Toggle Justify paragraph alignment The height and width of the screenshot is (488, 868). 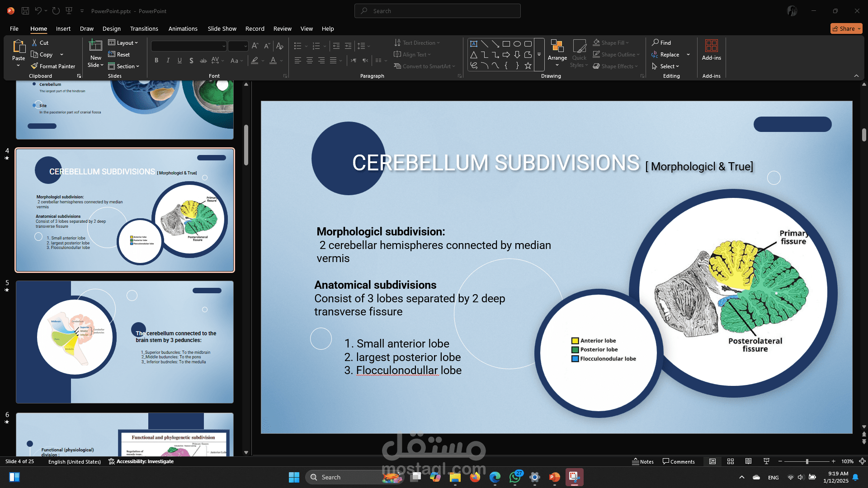click(333, 60)
